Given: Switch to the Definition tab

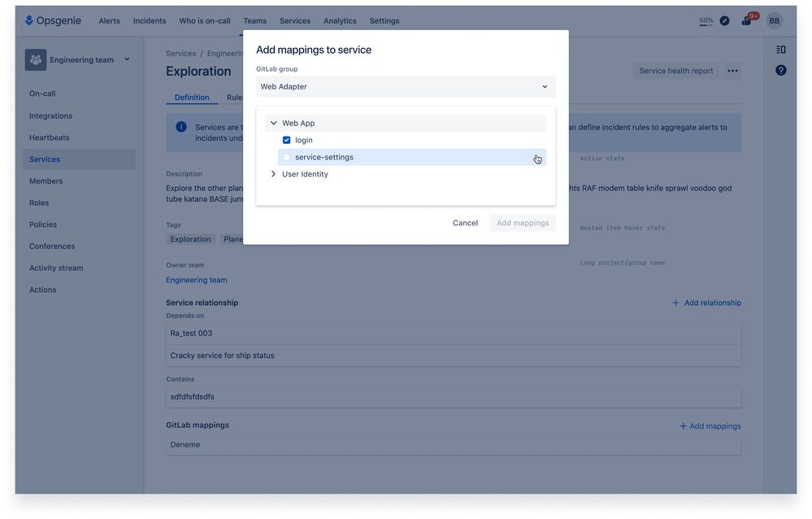Looking at the screenshot, I should [x=192, y=98].
